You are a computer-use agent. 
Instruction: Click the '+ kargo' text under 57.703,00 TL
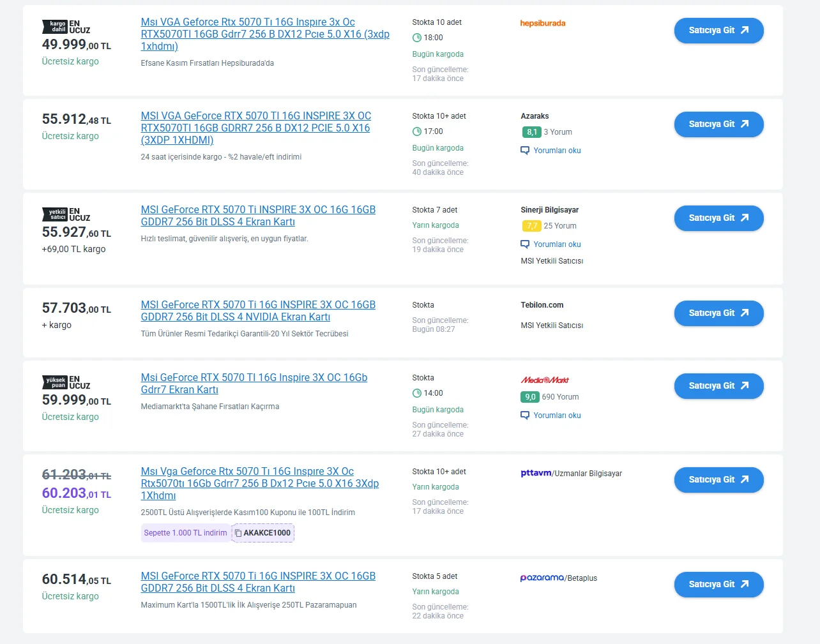point(57,326)
